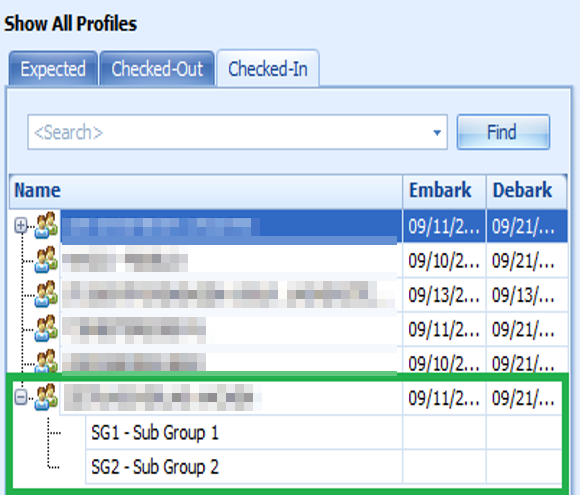This screenshot has width=580, height=495.
Task: Click group icon in row embarking 09/13
Action: [x=46, y=294]
